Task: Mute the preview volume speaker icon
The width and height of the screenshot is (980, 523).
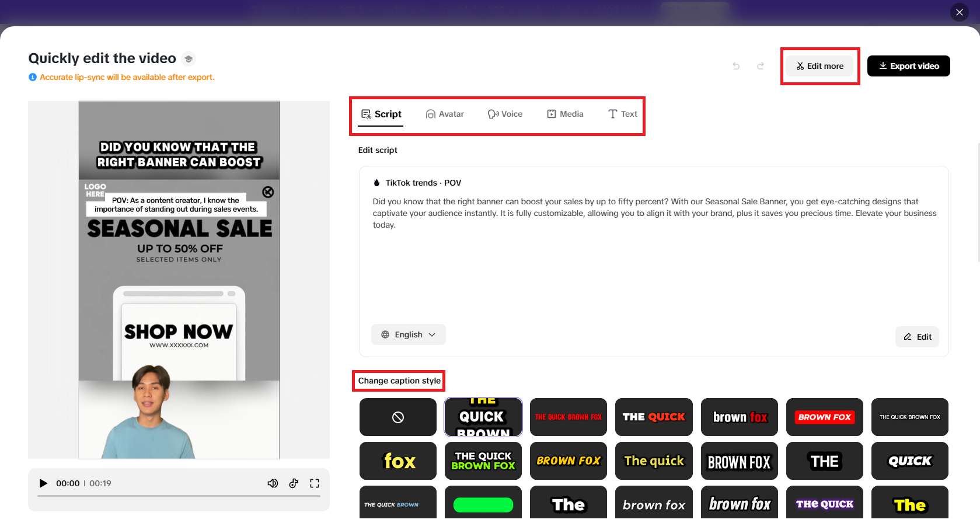Action: pyautogui.click(x=273, y=483)
